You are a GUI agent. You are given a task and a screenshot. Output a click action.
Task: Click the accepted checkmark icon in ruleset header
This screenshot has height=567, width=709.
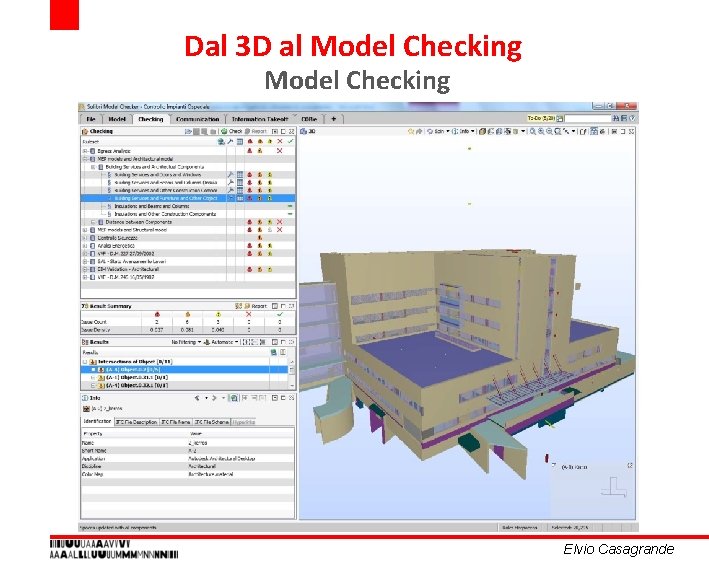(290, 142)
